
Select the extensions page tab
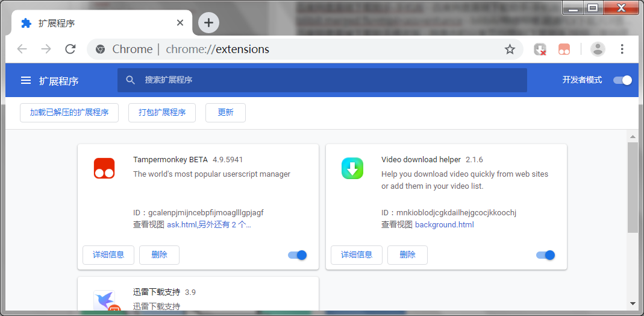(102, 23)
